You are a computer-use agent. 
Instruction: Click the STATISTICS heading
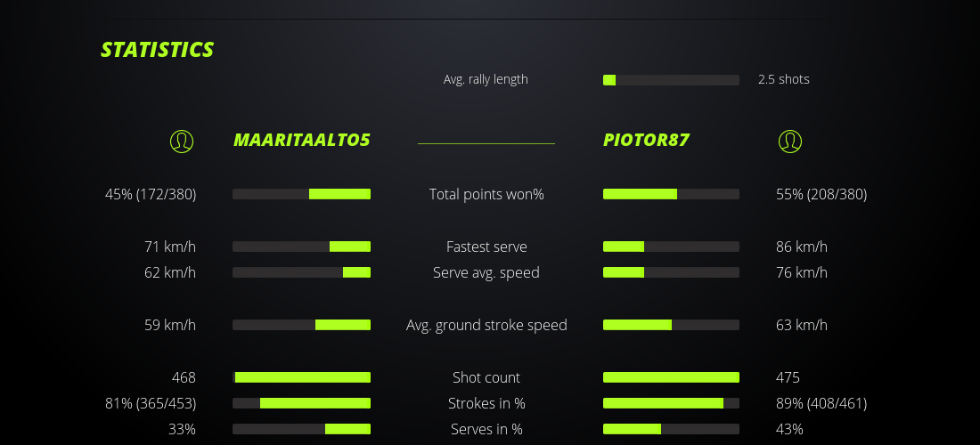pos(158,50)
